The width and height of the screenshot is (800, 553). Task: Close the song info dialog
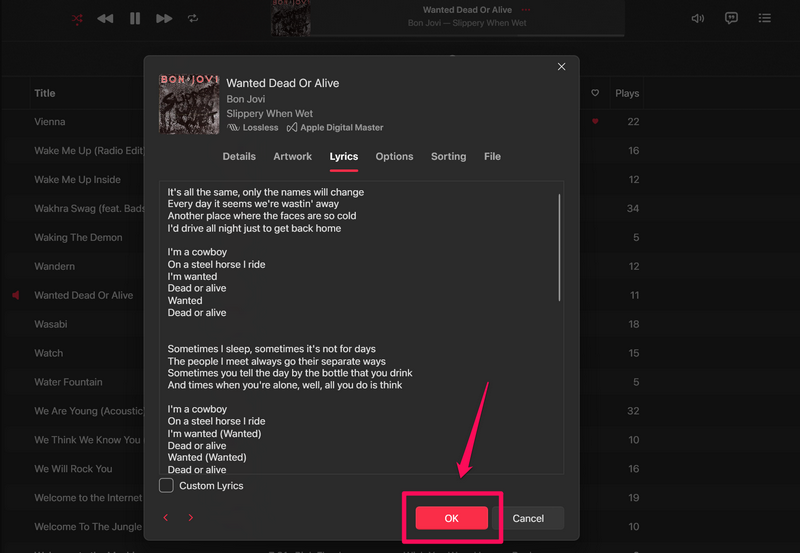pos(561,67)
